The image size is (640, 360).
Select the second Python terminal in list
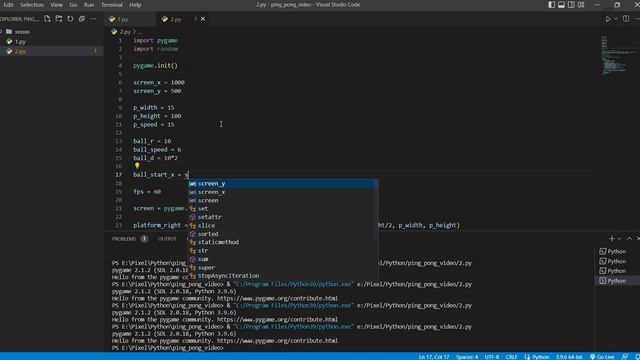(x=617, y=261)
